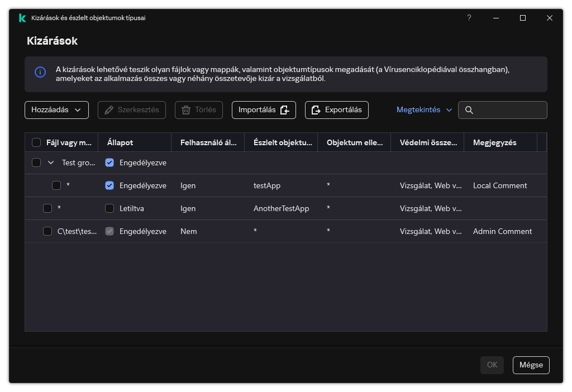The image size is (572, 392).
Task: Click into the search input field
Action: point(508,110)
